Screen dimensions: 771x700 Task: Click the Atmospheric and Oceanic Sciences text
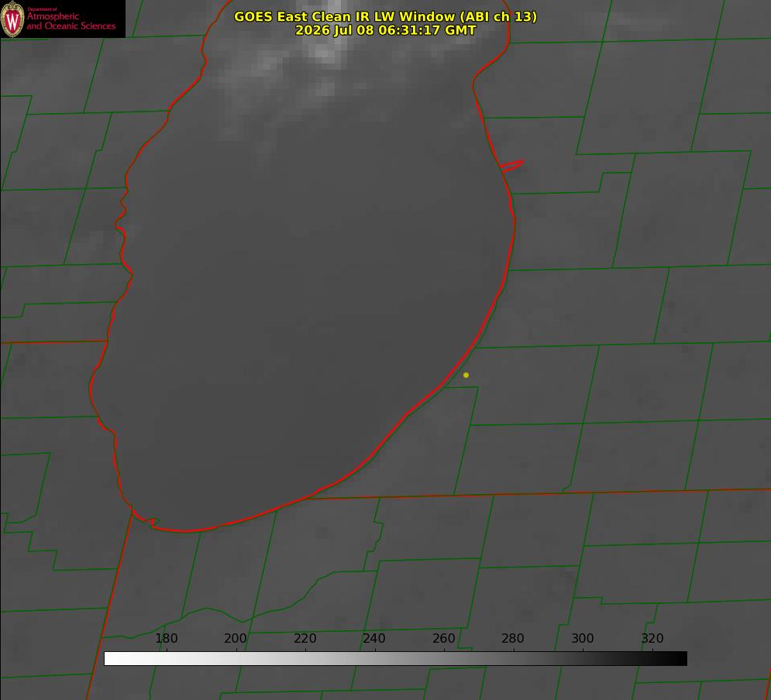[x=71, y=21]
